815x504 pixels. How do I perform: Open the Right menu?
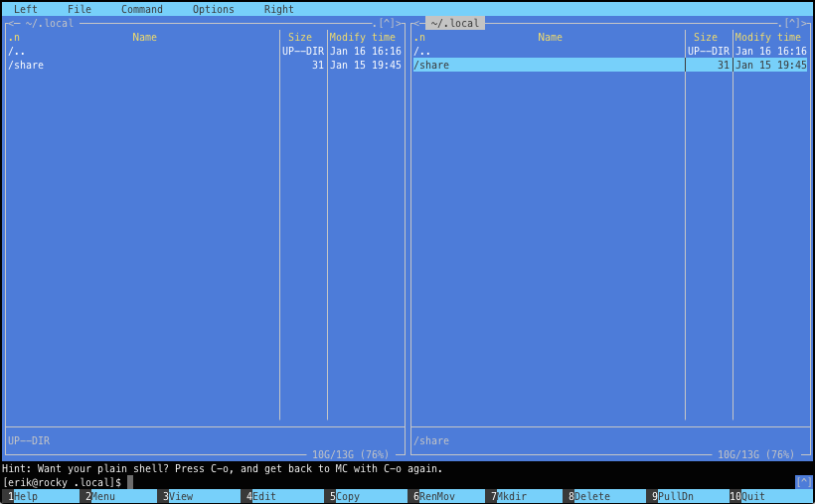[278, 9]
